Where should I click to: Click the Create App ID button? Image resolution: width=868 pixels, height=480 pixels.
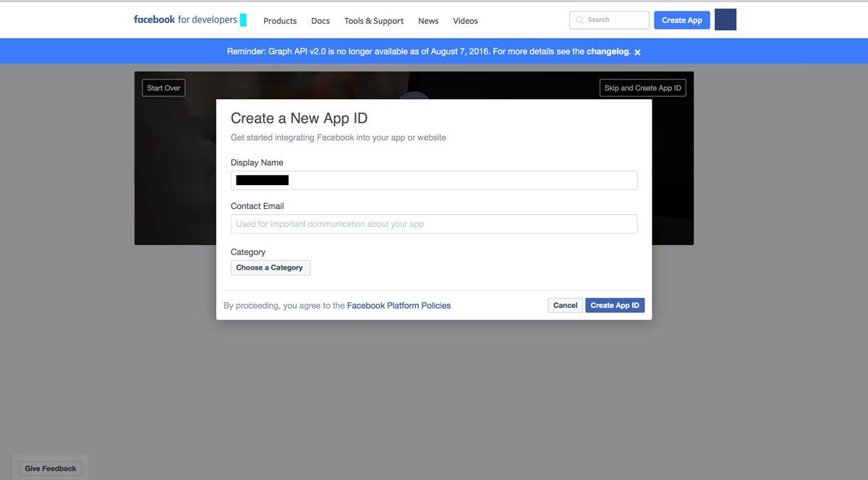[x=615, y=305]
